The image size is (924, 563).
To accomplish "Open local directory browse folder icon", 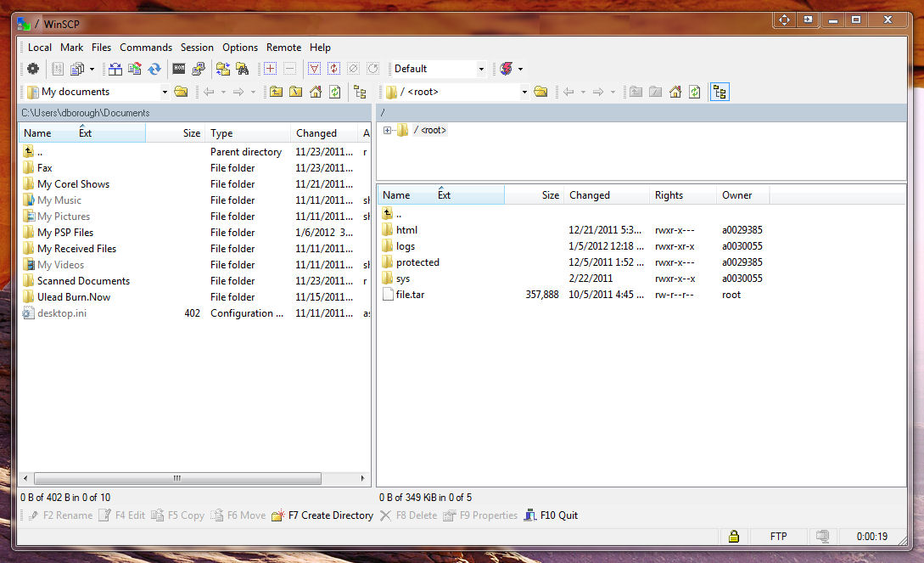I will [182, 92].
